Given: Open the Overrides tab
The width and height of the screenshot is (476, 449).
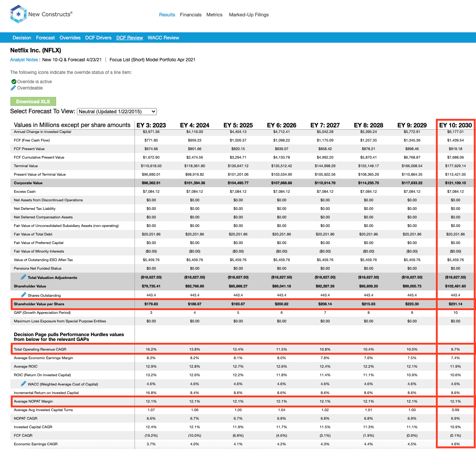Looking at the screenshot, I should (70, 38).
